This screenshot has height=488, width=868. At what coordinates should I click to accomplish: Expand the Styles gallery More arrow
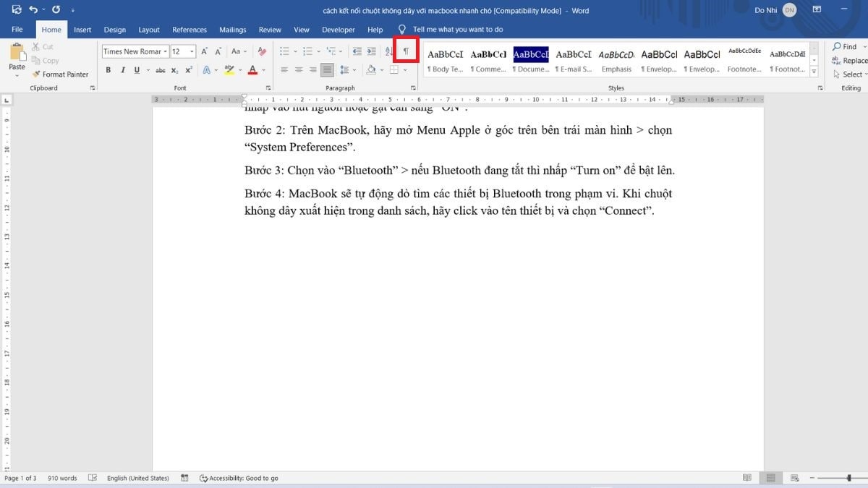coord(814,72)
